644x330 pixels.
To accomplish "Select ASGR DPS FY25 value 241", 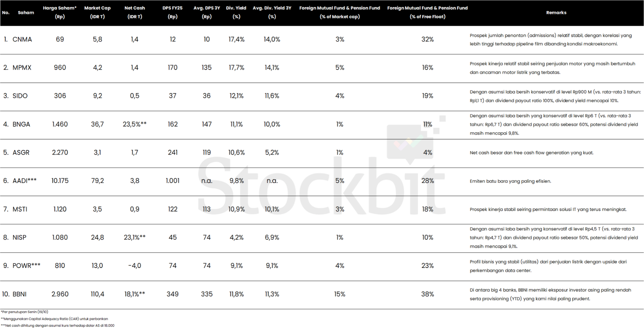I will [173, 153].
